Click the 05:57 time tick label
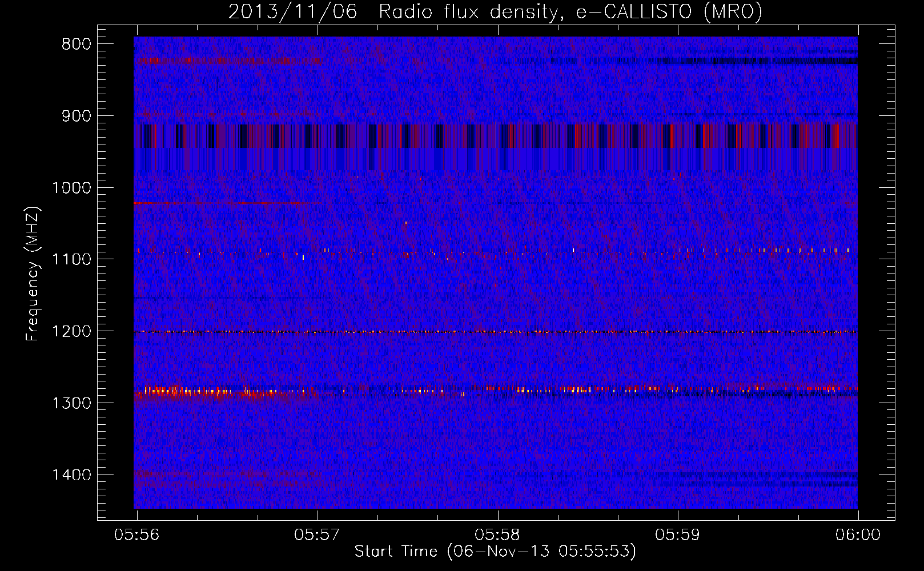This screenshot has width=924, height=571. pyautogui.click(x=317, y=535)
